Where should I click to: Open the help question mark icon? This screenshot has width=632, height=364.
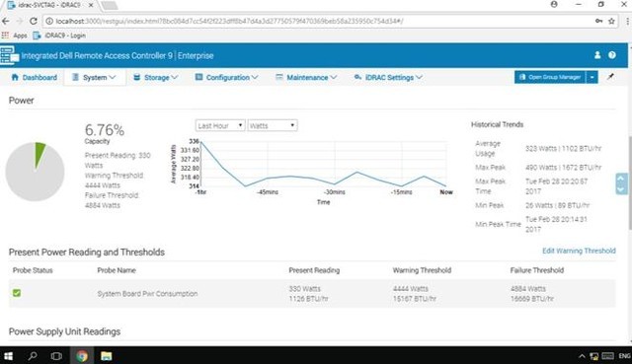pos(612,55)
